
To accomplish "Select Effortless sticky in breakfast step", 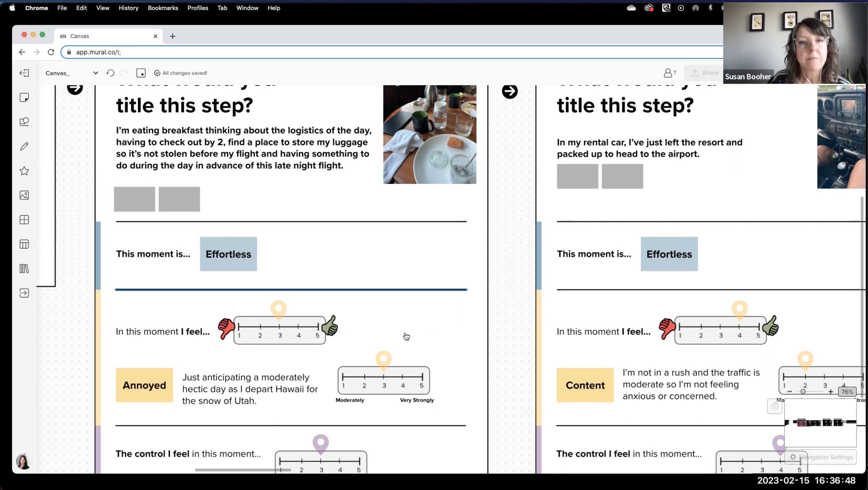I will 228,254.
